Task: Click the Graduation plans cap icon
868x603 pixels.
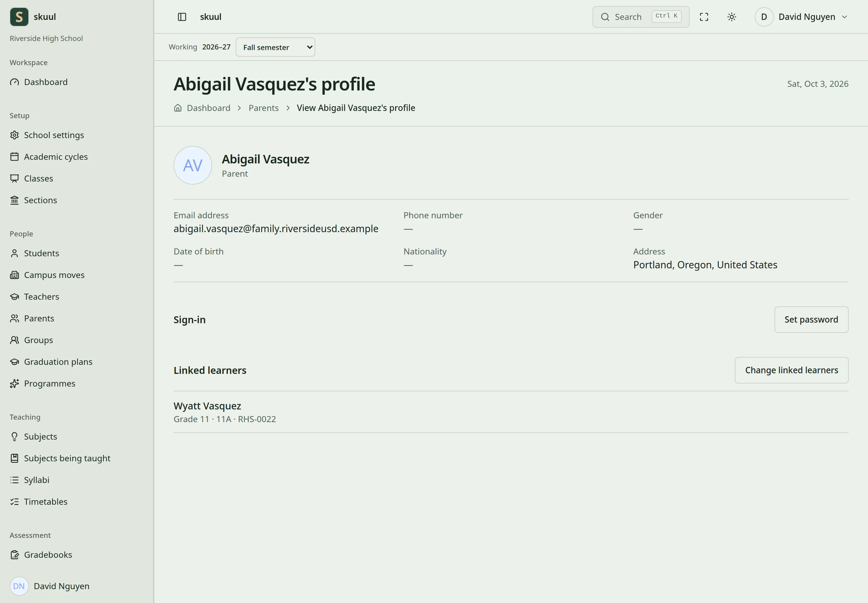Action: tap(14, 361)
